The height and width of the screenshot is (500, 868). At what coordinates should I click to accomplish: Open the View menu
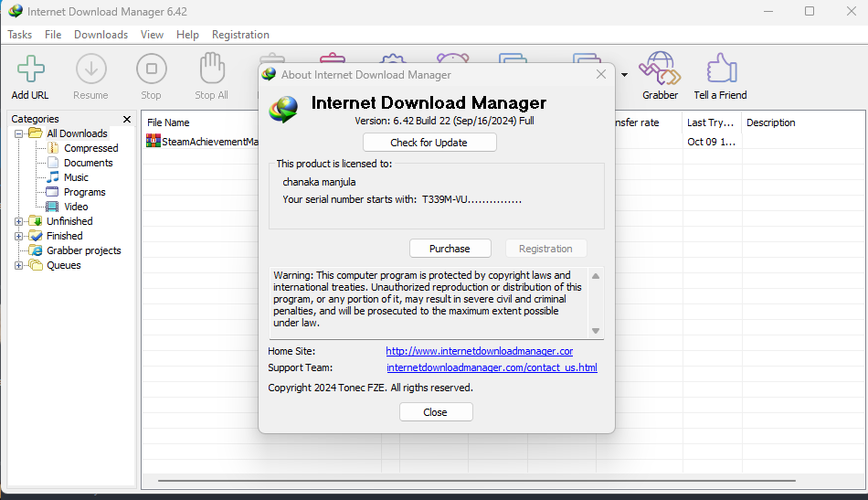tap(152, 35)
